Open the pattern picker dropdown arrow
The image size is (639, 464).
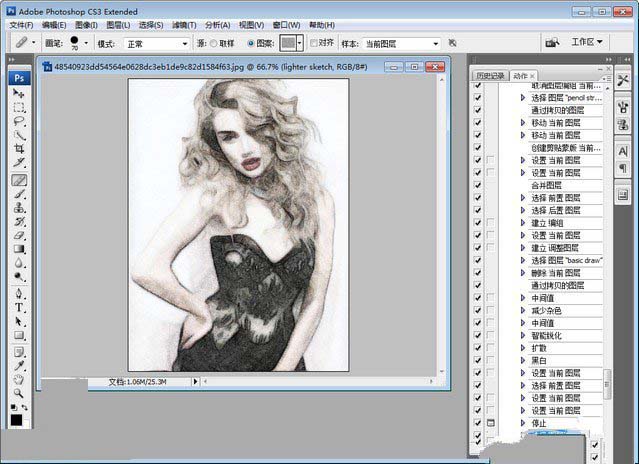click(x=300, y=43)
